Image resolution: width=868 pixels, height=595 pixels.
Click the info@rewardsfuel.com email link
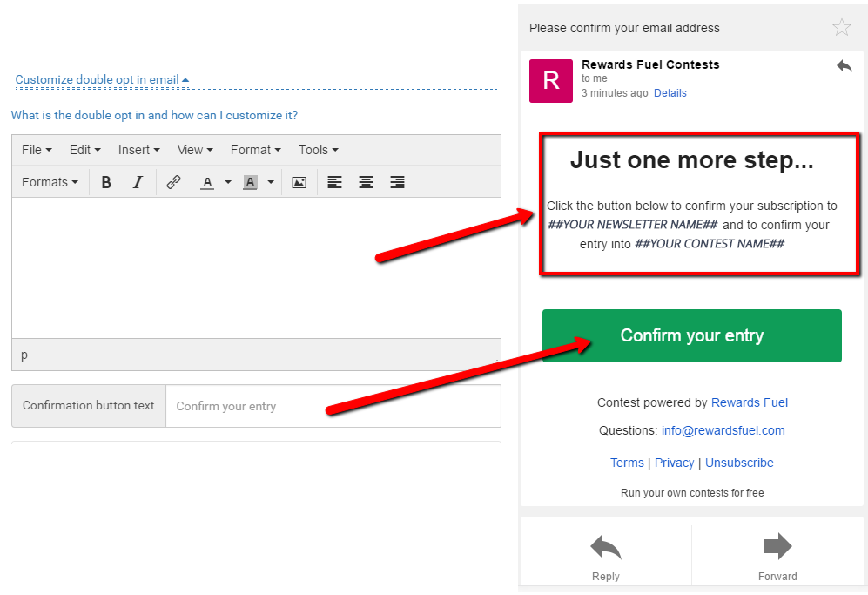coord(723,430)
